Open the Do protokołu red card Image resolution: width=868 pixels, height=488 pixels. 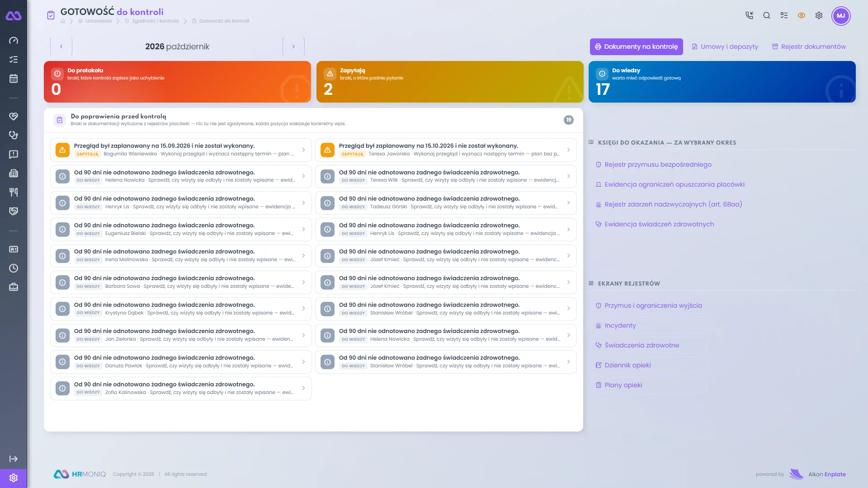[x=177, y=82]
